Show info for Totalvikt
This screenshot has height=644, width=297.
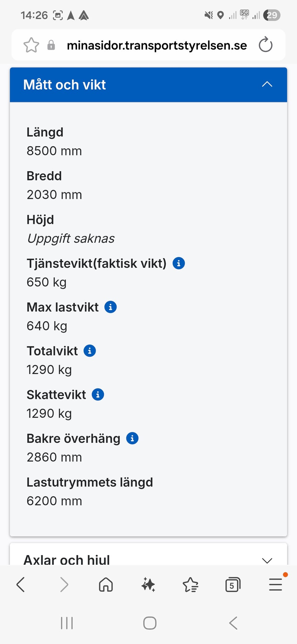[90, 350]
